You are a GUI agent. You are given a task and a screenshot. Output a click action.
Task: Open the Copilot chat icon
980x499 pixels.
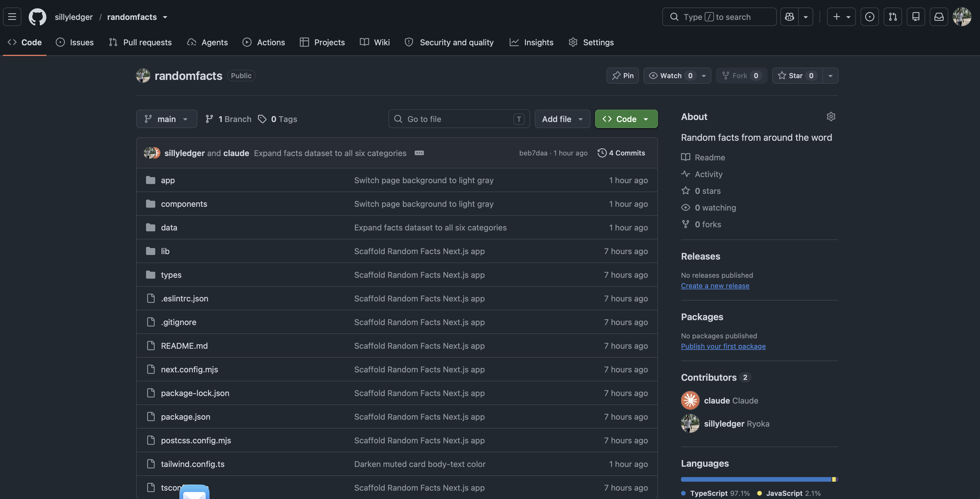(x=790, y=17)
